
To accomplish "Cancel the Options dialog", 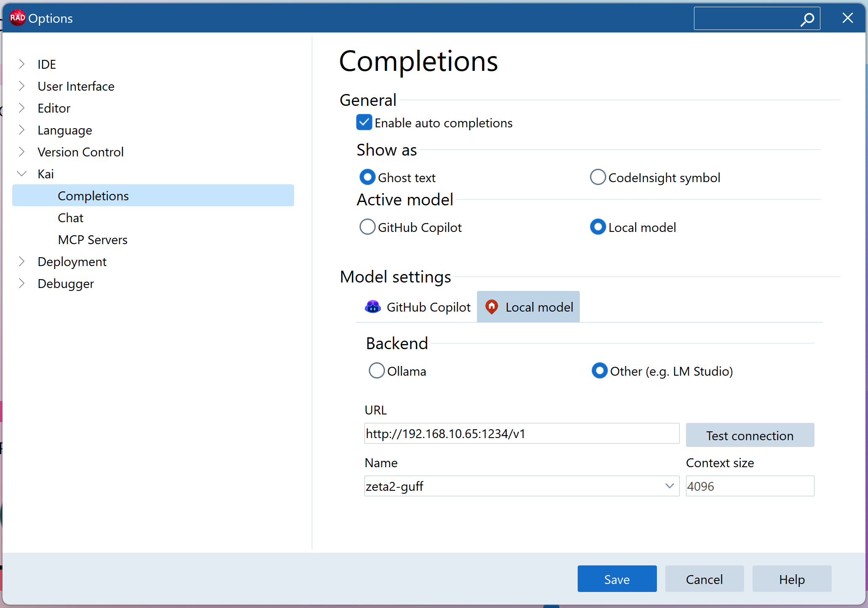I will tap(705, 579).
